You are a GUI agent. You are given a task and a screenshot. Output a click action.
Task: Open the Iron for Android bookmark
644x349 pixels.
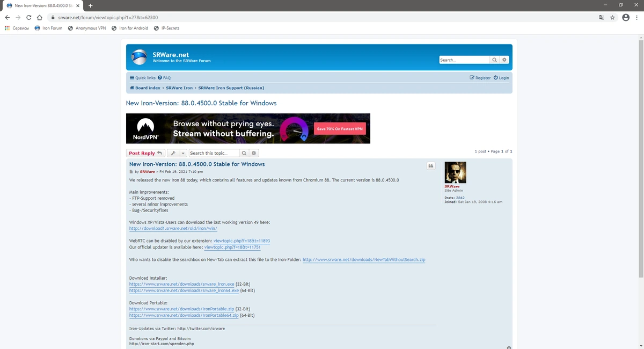(130, 28)
